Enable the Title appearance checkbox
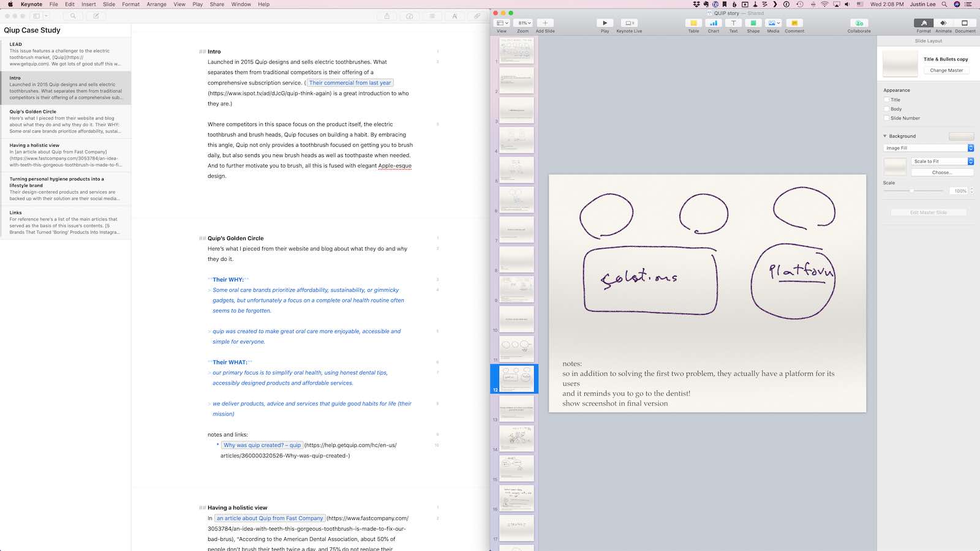The image size is (980, 551). [x=886, y=100]
